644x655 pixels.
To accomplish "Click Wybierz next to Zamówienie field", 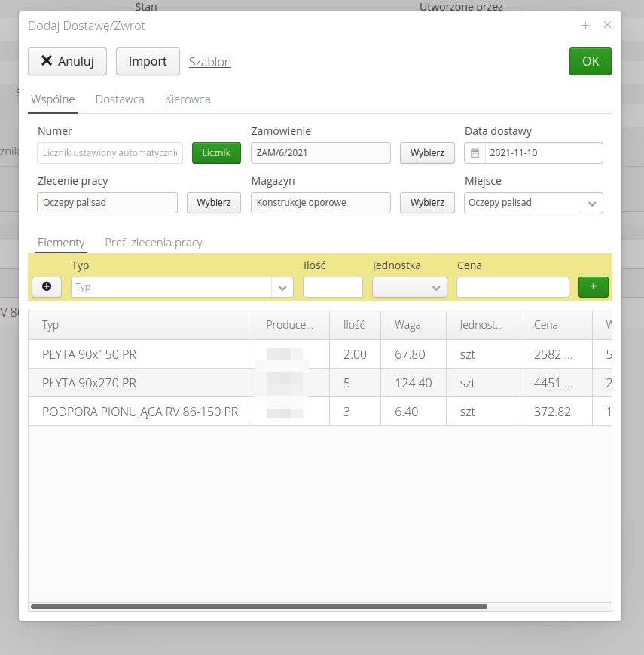I will pyautogui.click(x=427, y=153).
